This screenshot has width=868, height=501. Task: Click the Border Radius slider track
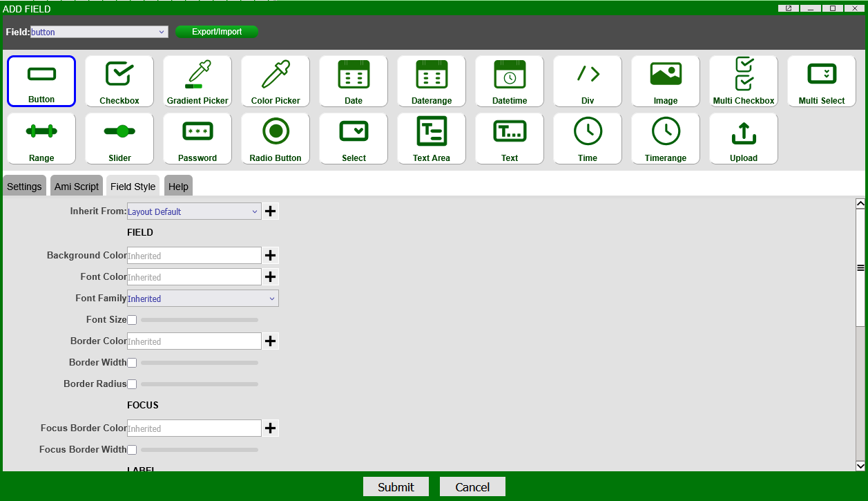(x=200, y=384)
